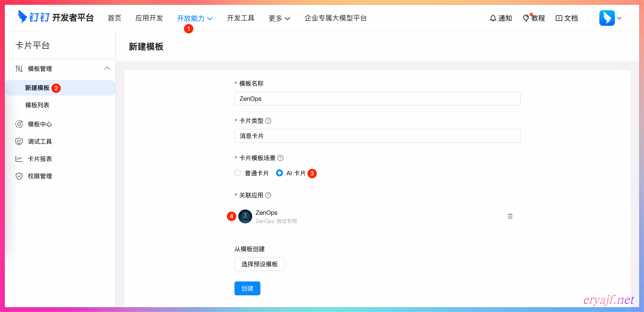Viewport: 644px width, 312px height.
Task: Collapse the 模板管理 sidebar section
Action: (x=107, y=68)
